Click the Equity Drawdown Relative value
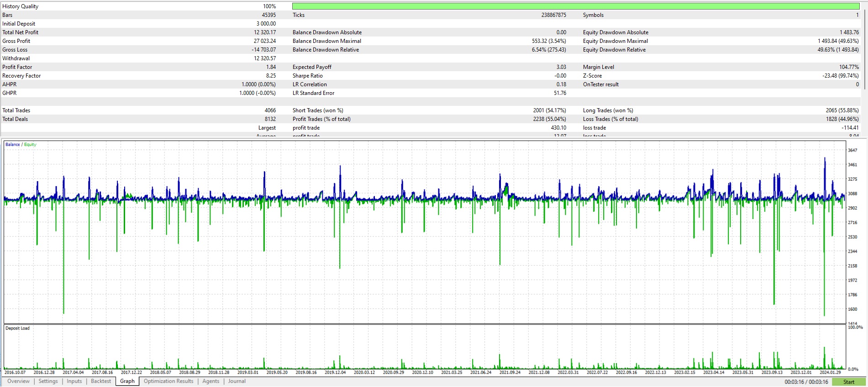868x387 pixels. 838,50
